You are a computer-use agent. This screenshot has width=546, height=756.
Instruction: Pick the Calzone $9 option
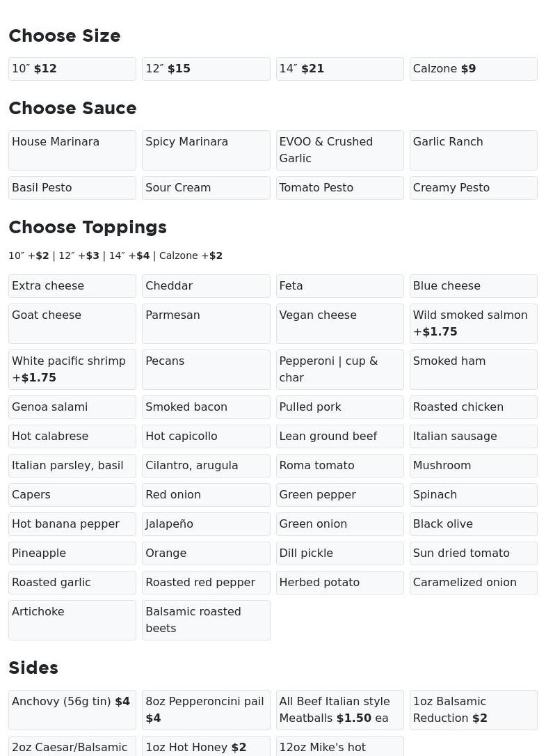click(x=473, y=69)
